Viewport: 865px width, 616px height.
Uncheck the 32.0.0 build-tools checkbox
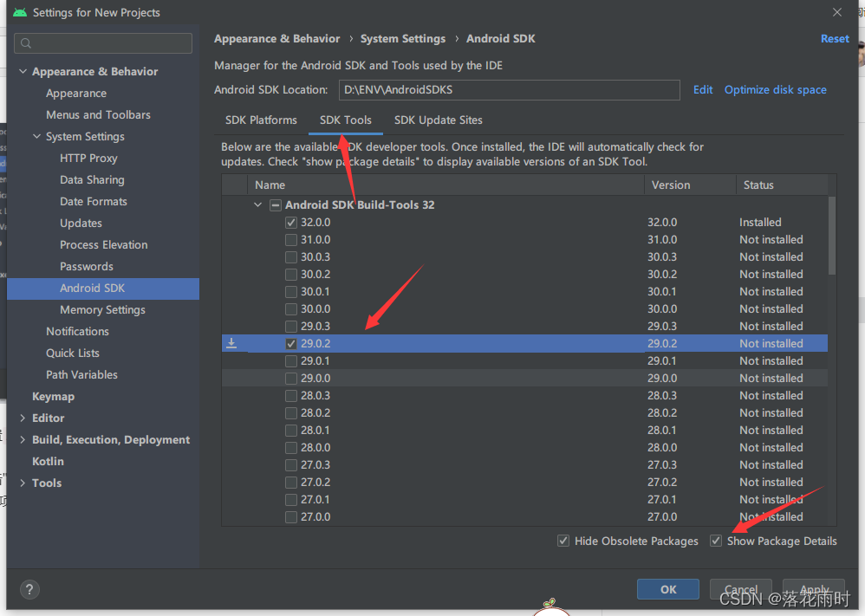coord(291,223)
